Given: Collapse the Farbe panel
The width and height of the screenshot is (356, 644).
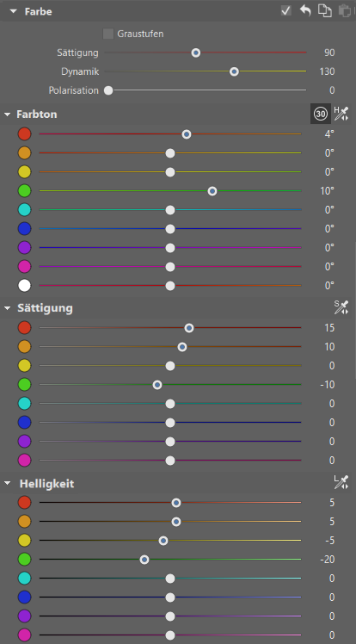Looking at the screenshot, I should (14, 12).
